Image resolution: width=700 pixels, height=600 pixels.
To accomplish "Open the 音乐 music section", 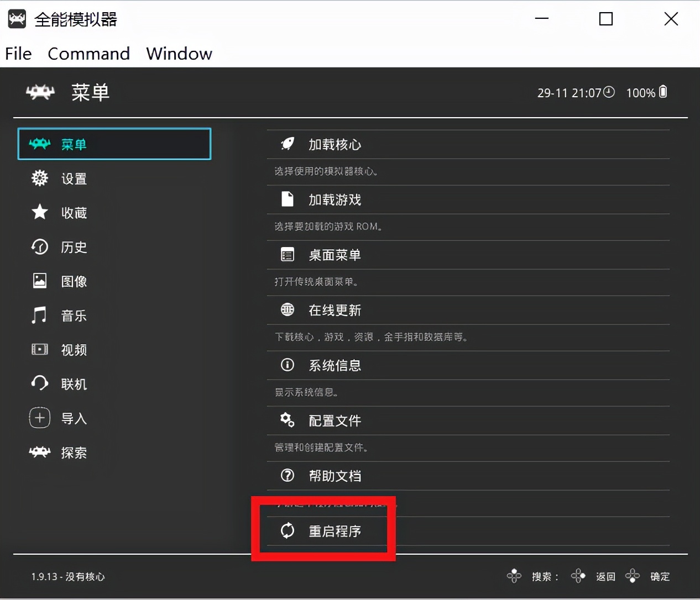I will (73, 315).
